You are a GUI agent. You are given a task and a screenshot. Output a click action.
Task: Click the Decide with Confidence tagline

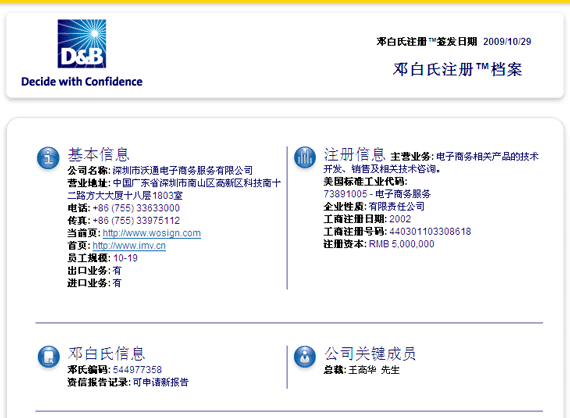(x=82, y=81)
